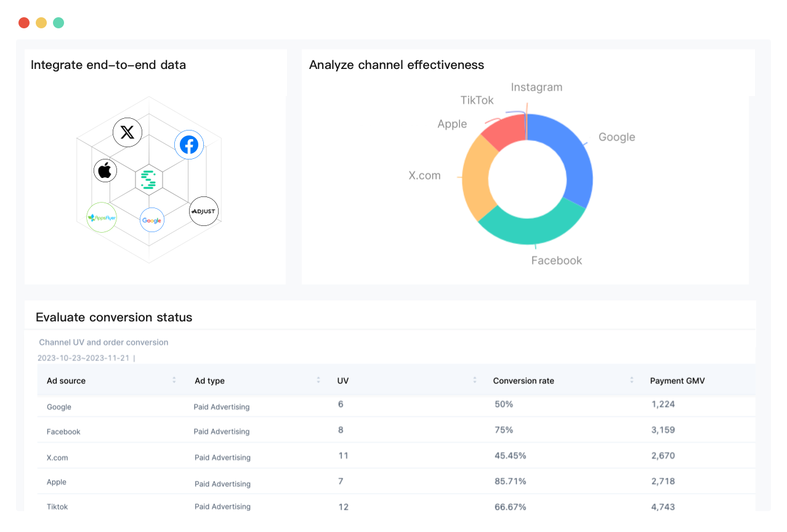This screenshot has width=787, height=532.
Task: Click the Facebook channel icon
Action: [189, 145]
